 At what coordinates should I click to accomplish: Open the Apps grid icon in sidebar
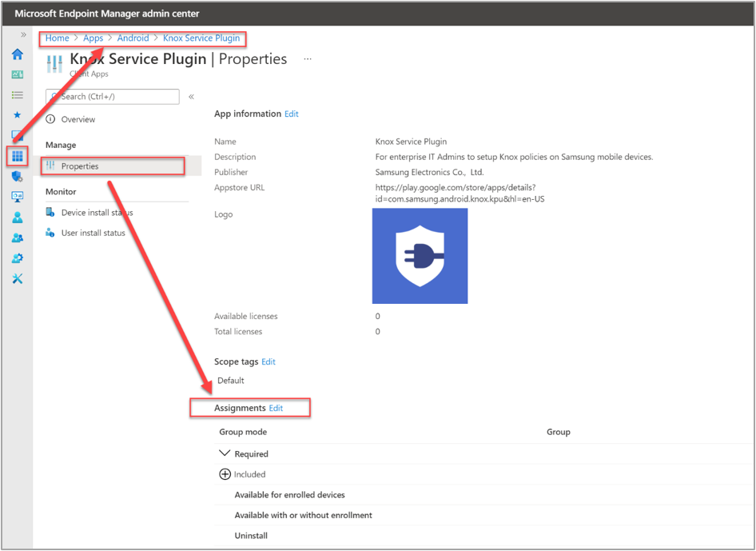(18, 156)
